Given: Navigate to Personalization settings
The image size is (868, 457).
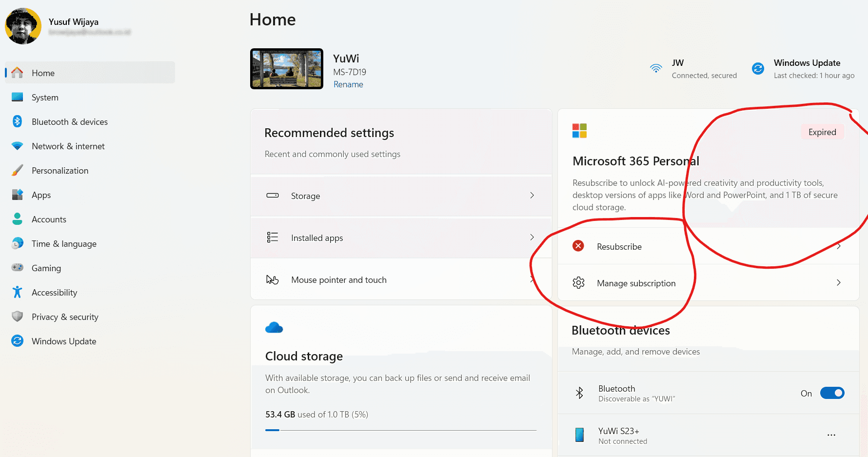Looking at the screenshot, I should tap(90, 170).
